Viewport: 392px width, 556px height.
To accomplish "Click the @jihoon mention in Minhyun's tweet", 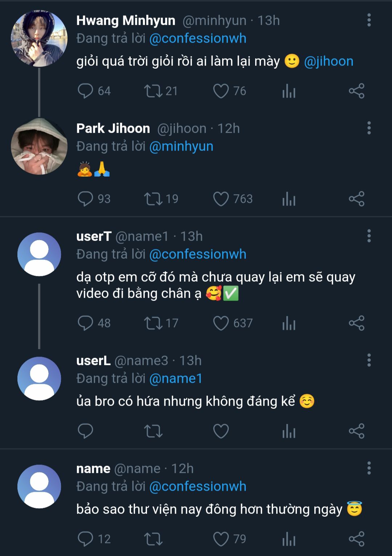I will tap(328, 61).
